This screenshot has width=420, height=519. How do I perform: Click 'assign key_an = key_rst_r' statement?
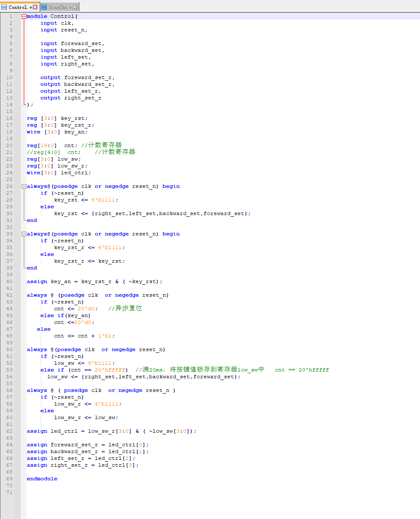(x=95, y=281)
